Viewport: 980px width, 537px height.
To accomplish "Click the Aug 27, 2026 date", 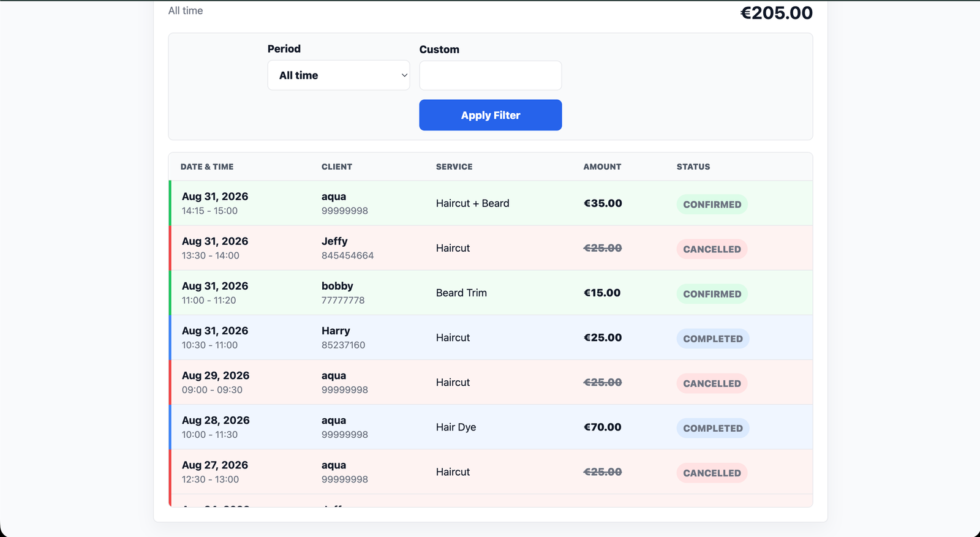I will 215,465.
